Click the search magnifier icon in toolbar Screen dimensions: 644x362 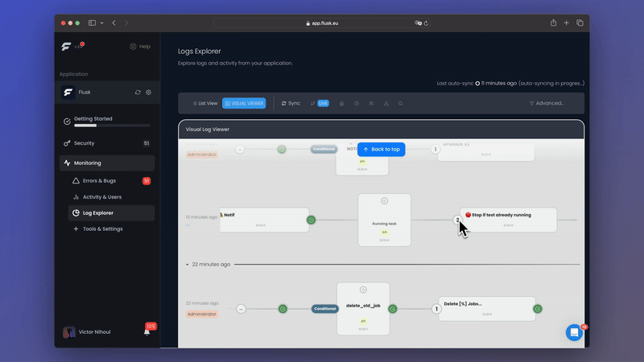click(400, 104)
